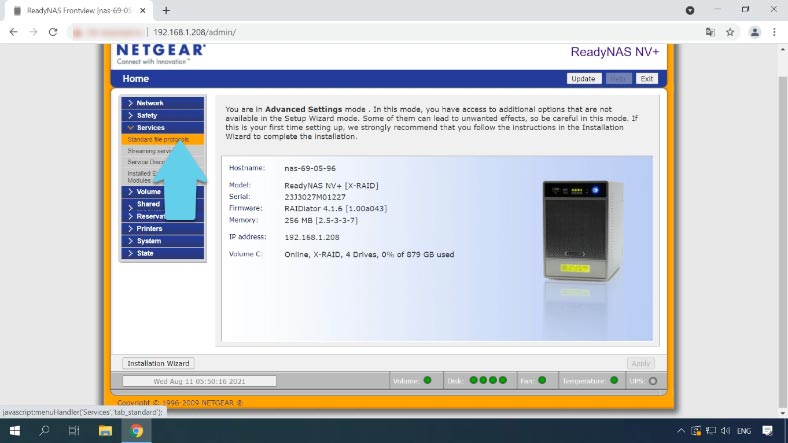Click the ReadyNAS NV+ device image
This screenshot has height=443, width=788.
coord(582,231)
